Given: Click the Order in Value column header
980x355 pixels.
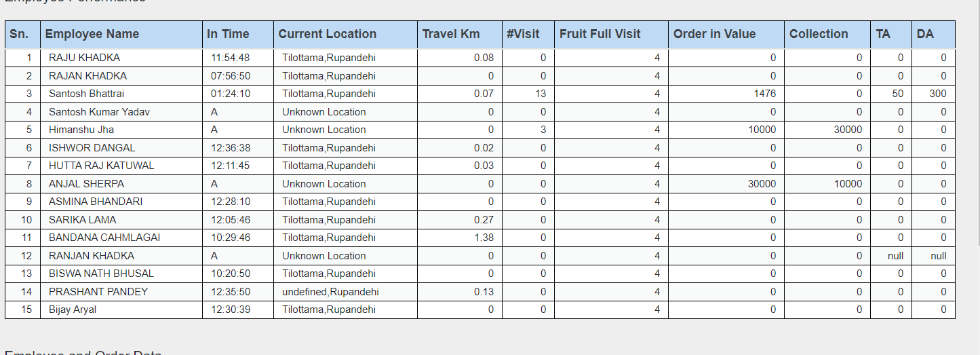Looking at the screenshot, I should tap(714, 34).
